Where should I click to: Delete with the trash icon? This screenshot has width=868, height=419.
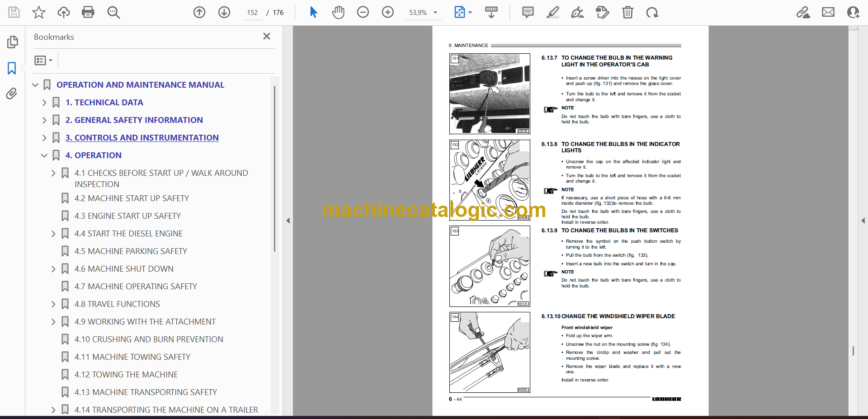627,12
